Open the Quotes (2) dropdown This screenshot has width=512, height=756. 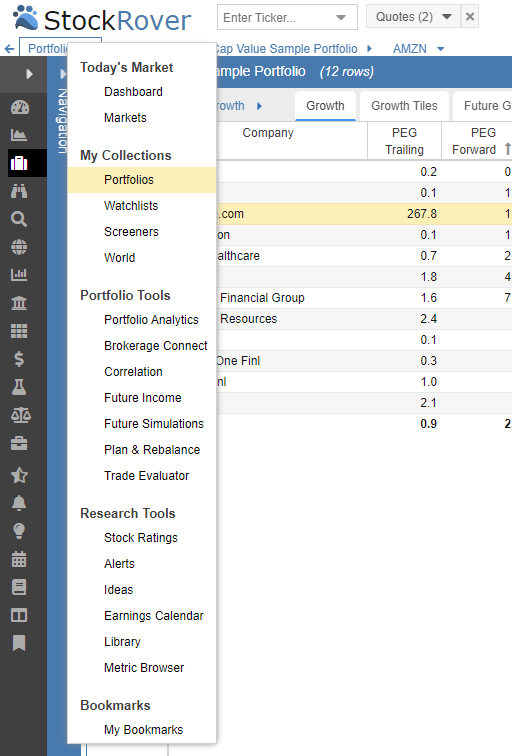[x=413, y=17]
